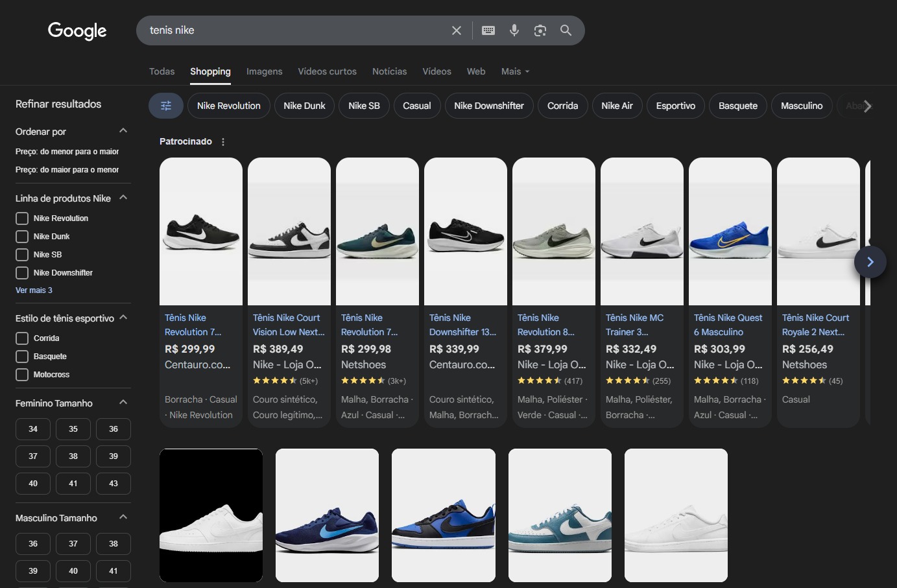Check the Corrida style filter

pyautogui.click(x=21, y=338)
